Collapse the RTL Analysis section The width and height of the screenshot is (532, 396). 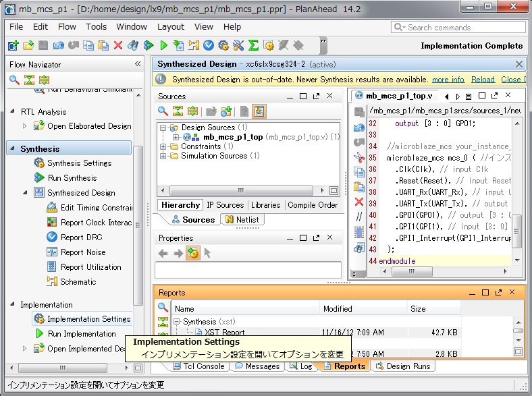click(13, 111)
